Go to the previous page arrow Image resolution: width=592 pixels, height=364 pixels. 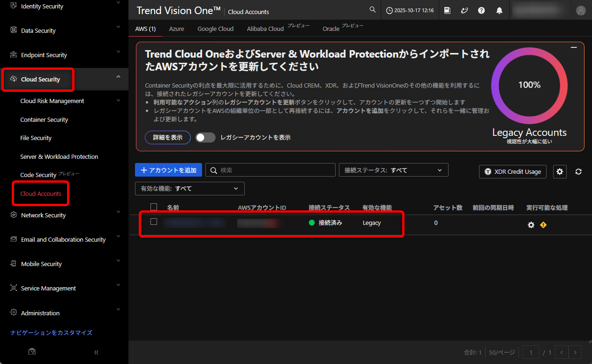(x=562, y=352)
